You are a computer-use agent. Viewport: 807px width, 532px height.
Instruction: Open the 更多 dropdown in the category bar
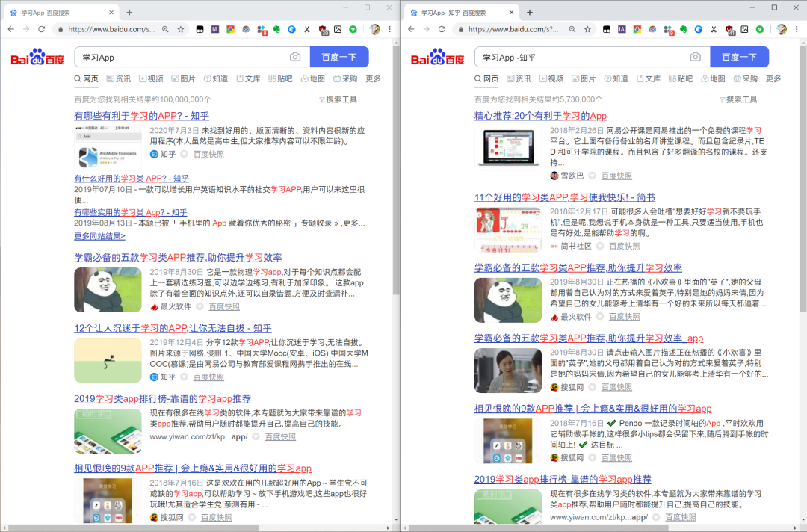(374, 78)
